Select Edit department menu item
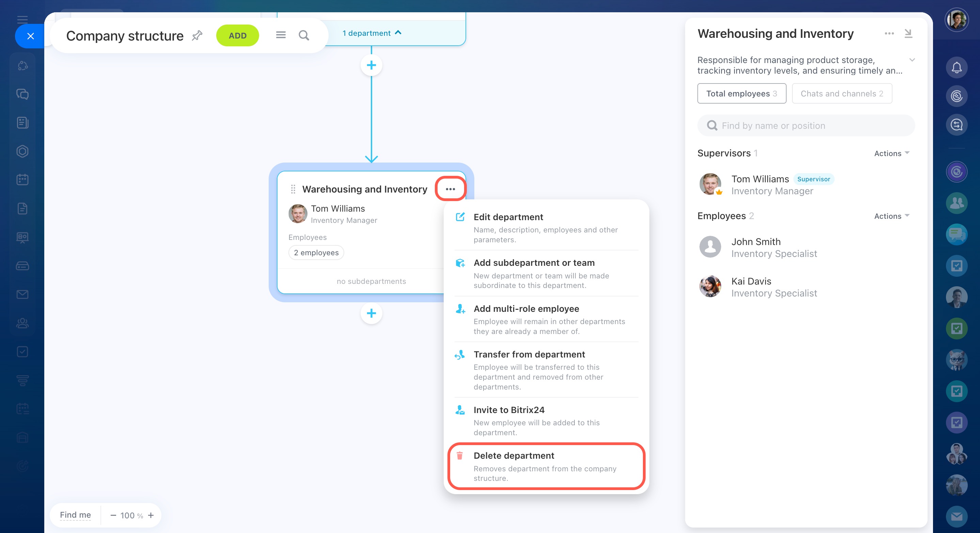 click(546, 228)
